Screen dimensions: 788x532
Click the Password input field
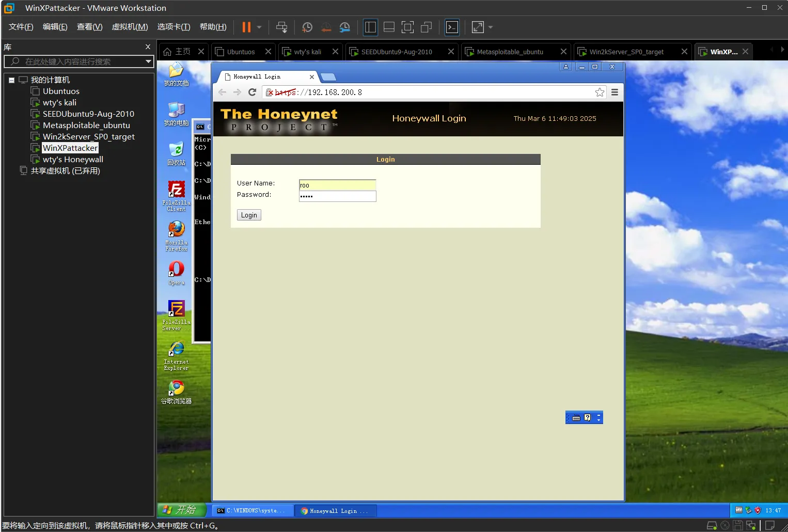tap(338, 196)
